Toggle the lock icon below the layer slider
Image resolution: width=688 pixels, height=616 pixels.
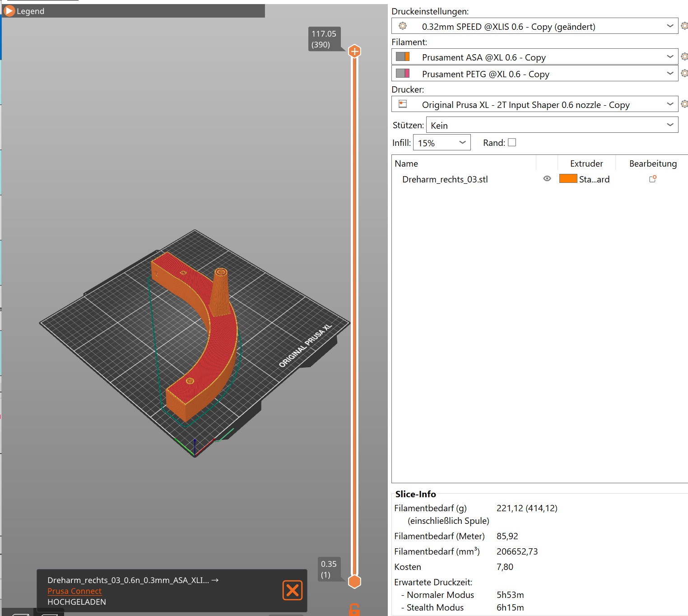pos(354,610)
